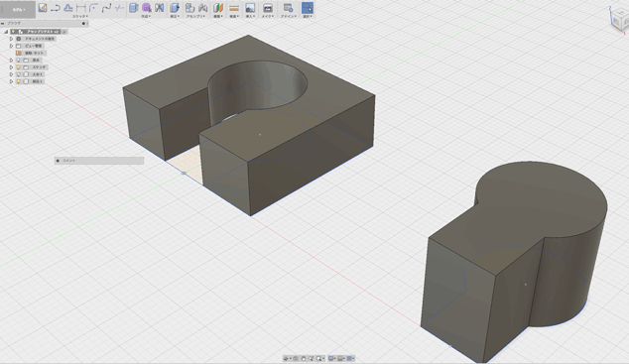Click the purple Create Form icon
Screen dimensions: 629x364
[147, 8]
